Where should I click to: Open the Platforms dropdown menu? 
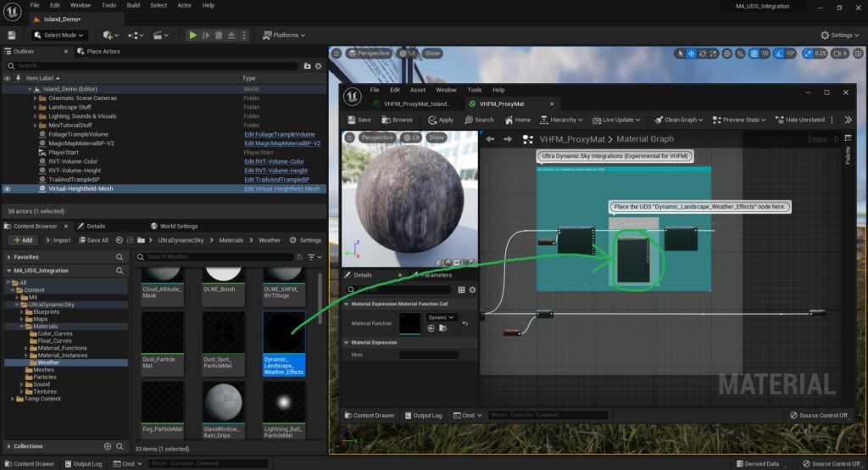(284, 35)
